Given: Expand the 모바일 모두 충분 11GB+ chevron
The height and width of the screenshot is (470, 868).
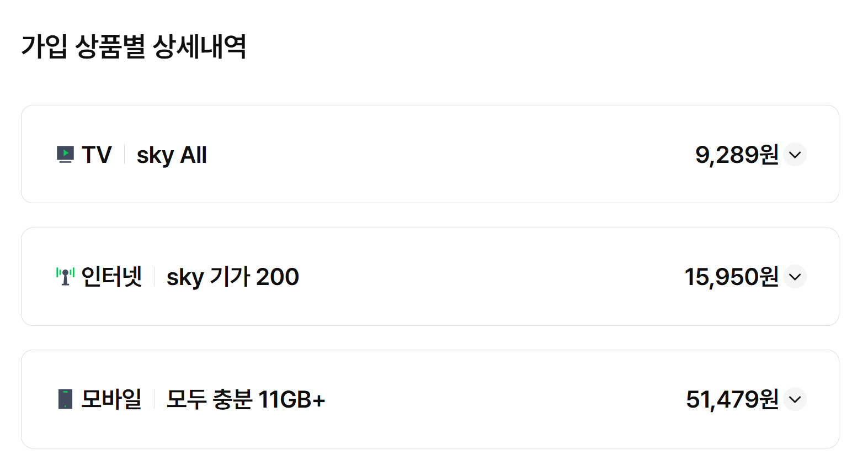Looking at the screenshot, I should pyautogui.click(x=795, y=399).
